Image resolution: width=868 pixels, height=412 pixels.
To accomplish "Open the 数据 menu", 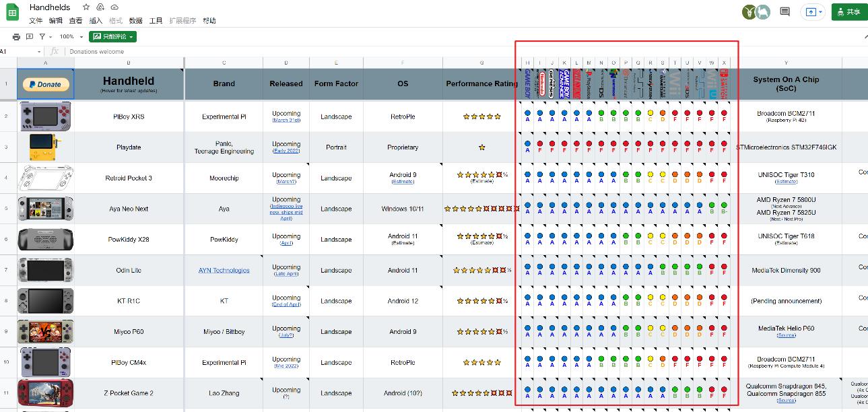I will pyautogui.click(x=135, y=21).
